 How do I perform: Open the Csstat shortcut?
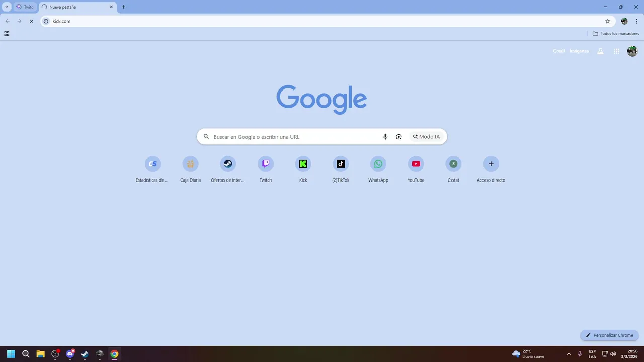[453, 169]
